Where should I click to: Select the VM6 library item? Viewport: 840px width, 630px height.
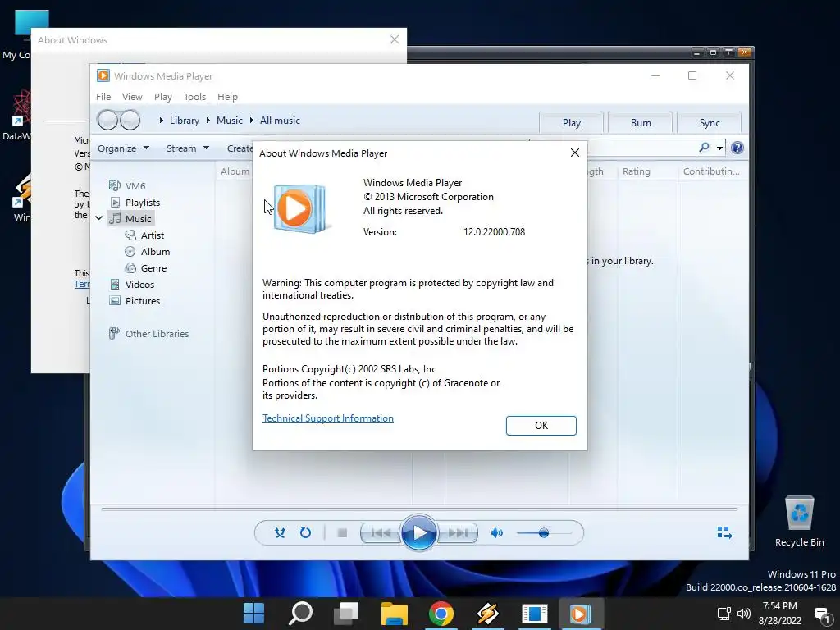pyautogui.click(x=127, y=186)
